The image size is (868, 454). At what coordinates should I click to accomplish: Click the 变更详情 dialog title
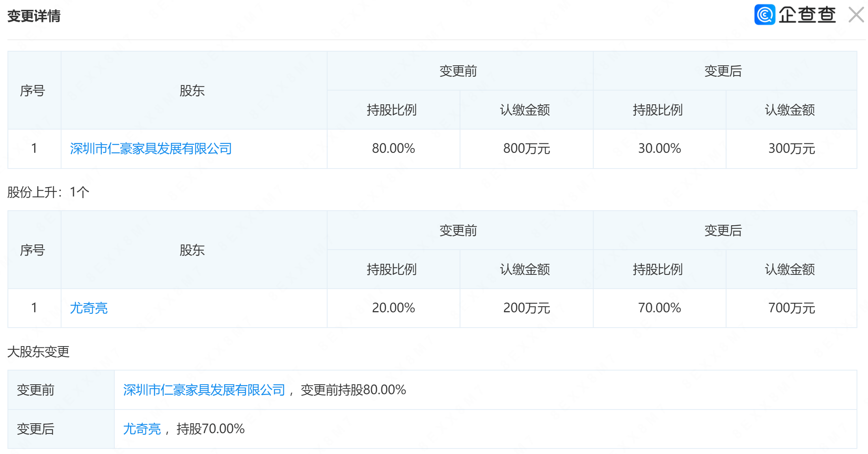tap(34, 16)
